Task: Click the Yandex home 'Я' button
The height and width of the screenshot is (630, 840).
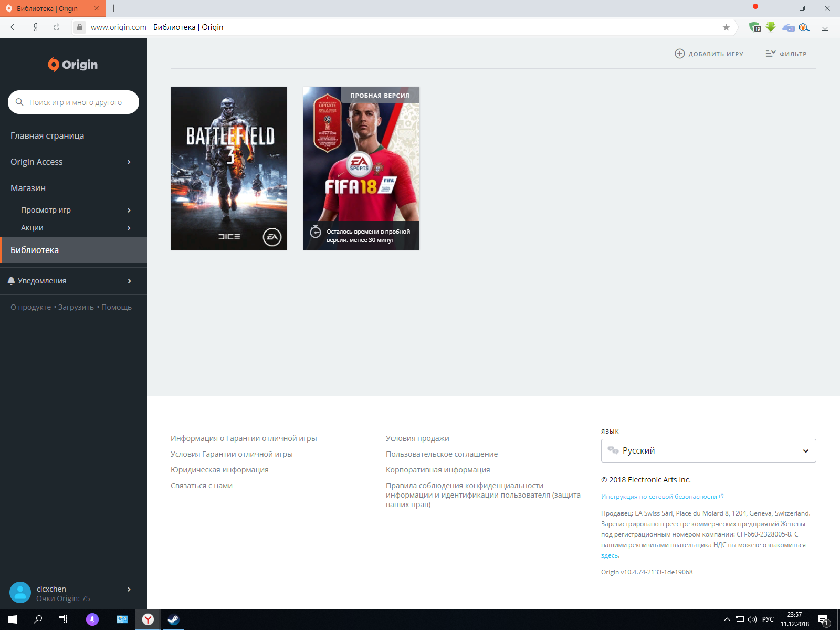Action: 36,27
